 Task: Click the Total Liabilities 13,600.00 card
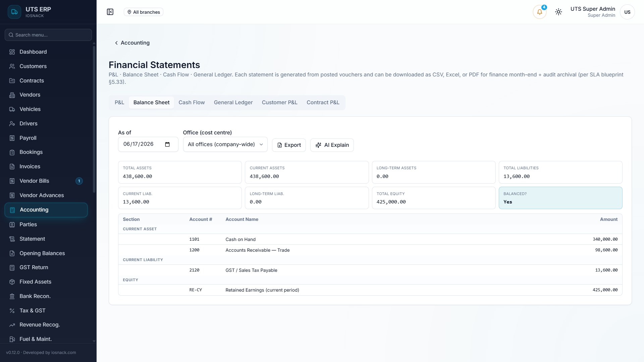click(x=560, y=172)
